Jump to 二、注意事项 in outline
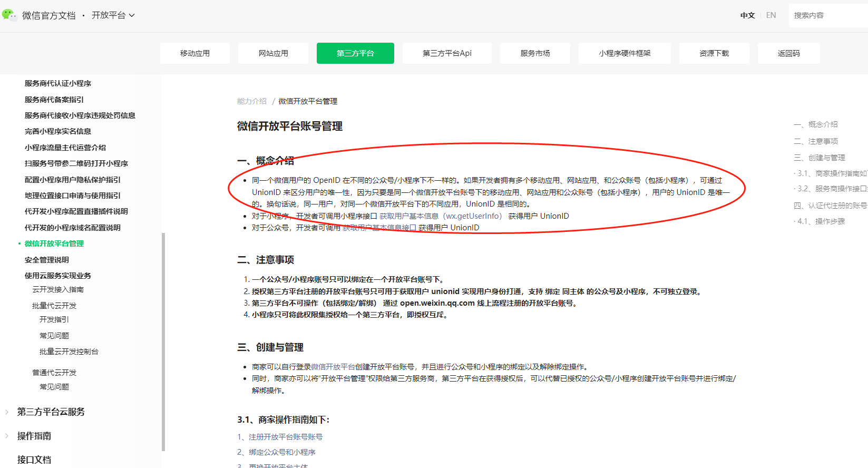 click(816, 141)
